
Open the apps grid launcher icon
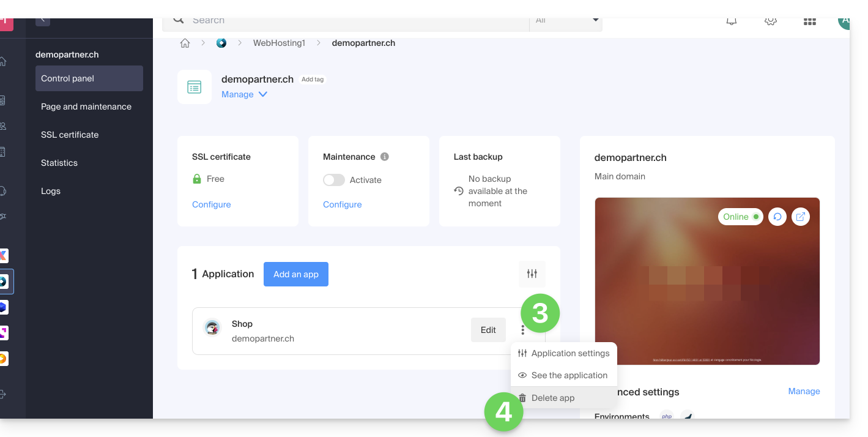[809, 21]
